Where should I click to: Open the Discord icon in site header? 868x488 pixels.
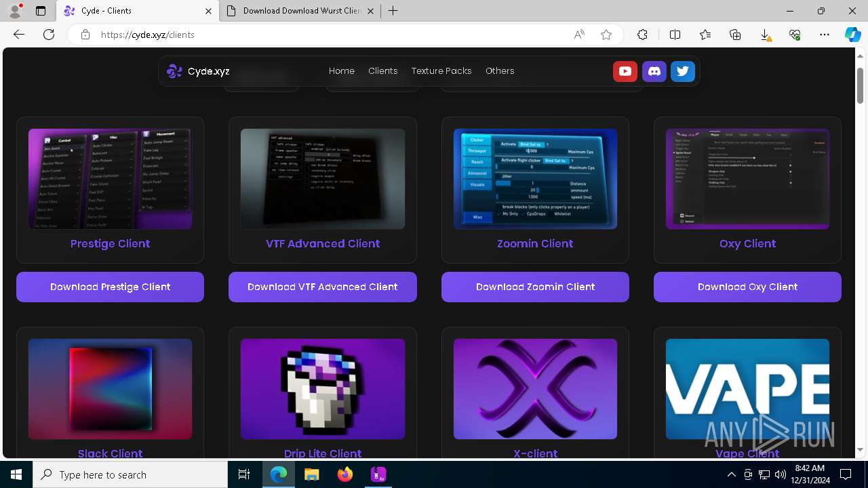pyautogui.click(x=654, y=71)
